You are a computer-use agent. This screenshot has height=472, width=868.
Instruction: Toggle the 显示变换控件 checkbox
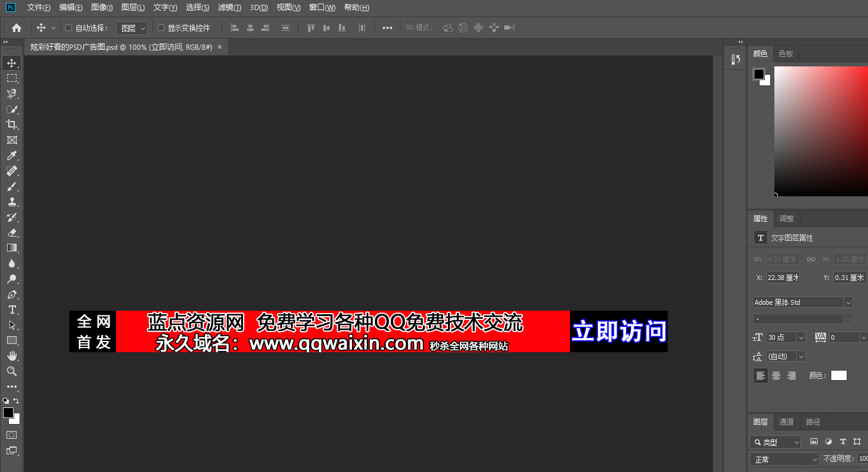click(161, 28)
